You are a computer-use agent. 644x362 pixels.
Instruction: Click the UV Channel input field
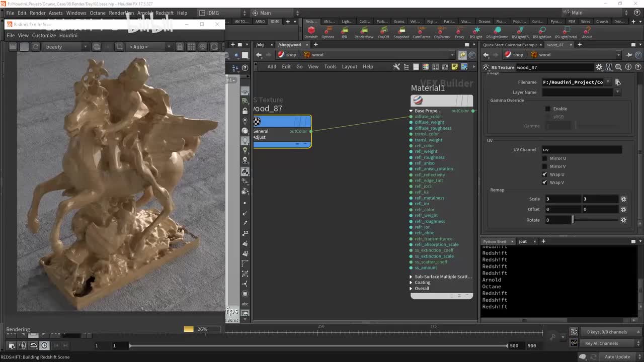tap(581, 149)
